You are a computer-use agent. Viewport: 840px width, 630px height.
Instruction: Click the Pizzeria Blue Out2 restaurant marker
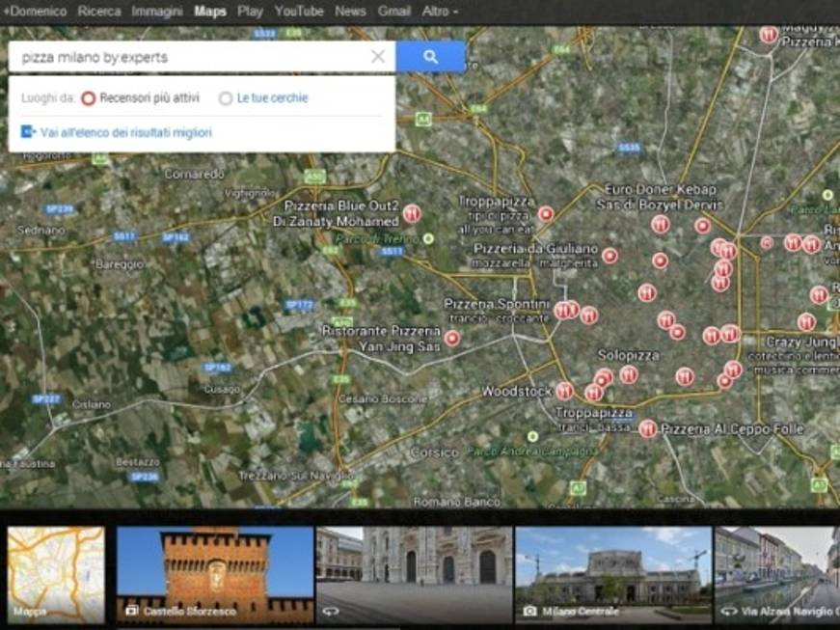[412, 213]
